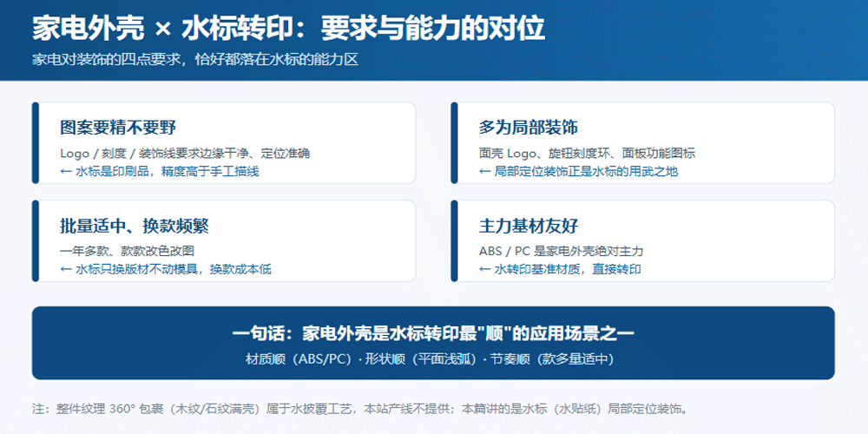Select the line ABS / PC 是家电外壳绝对主力

[561, 252]
